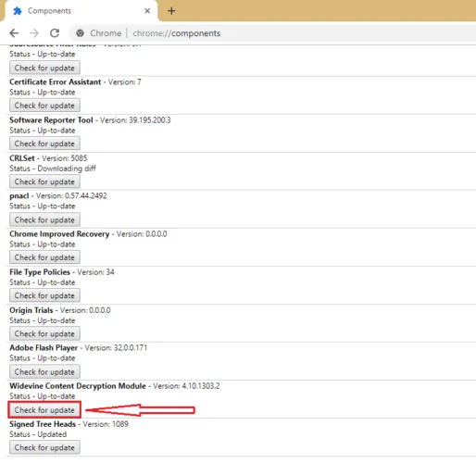Click the Origin Trials heading

(31, 310)
